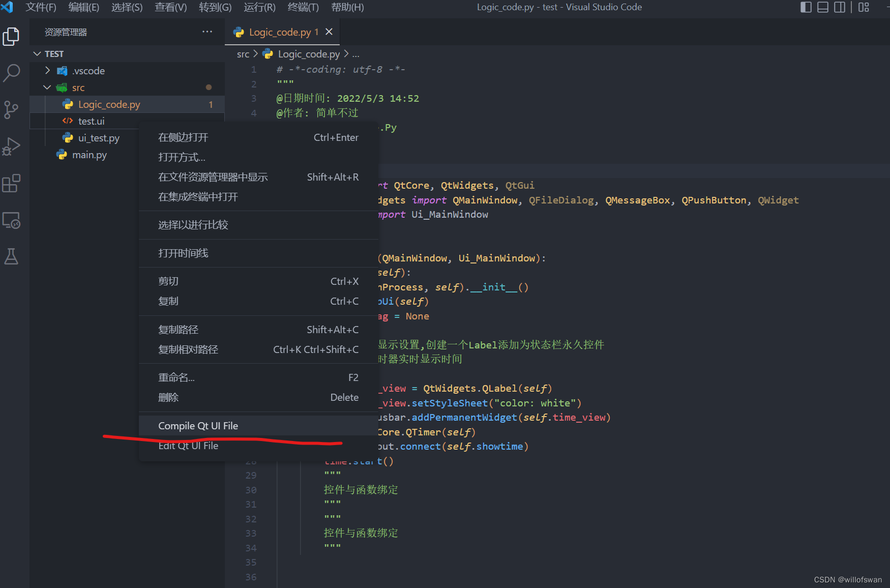Image resolution: width=890 pixels, height=588 pixels.
Task: Toggle the bottom panel layout icon
Action: [823, 7]
